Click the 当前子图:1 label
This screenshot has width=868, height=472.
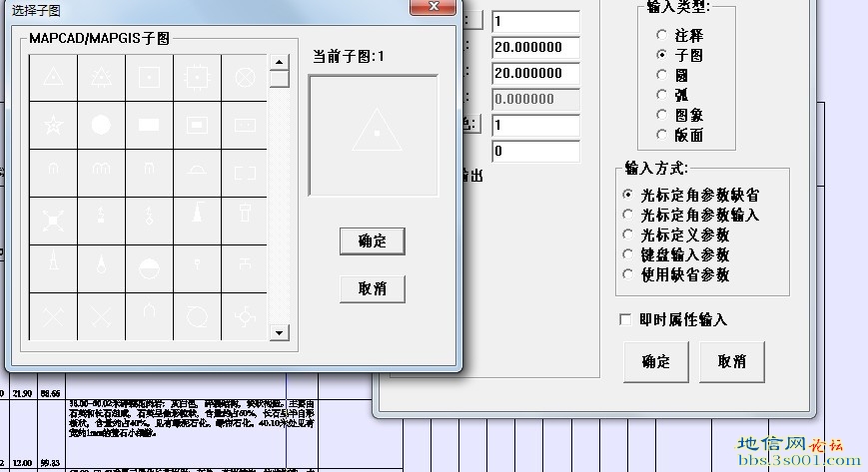[x=349, y=57]
